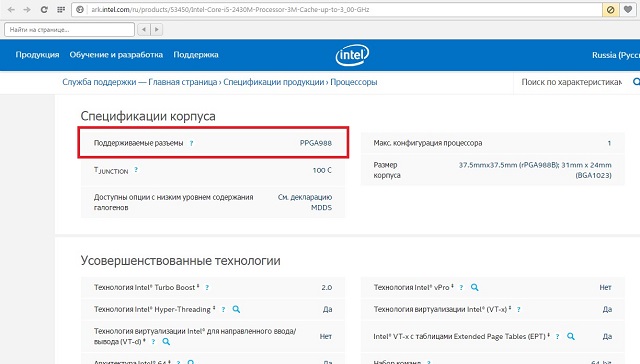
Task: Follow the Процессоры breadcrumb link
Action: point(353,82)
